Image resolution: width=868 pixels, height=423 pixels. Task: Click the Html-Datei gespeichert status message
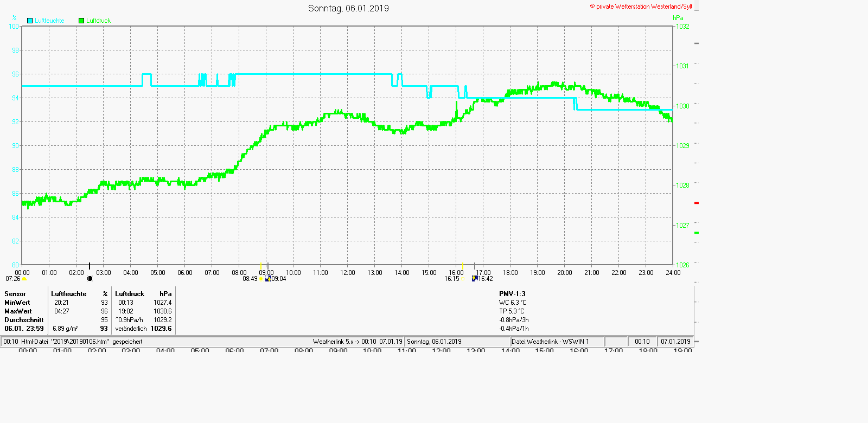(x=73, y=342)
